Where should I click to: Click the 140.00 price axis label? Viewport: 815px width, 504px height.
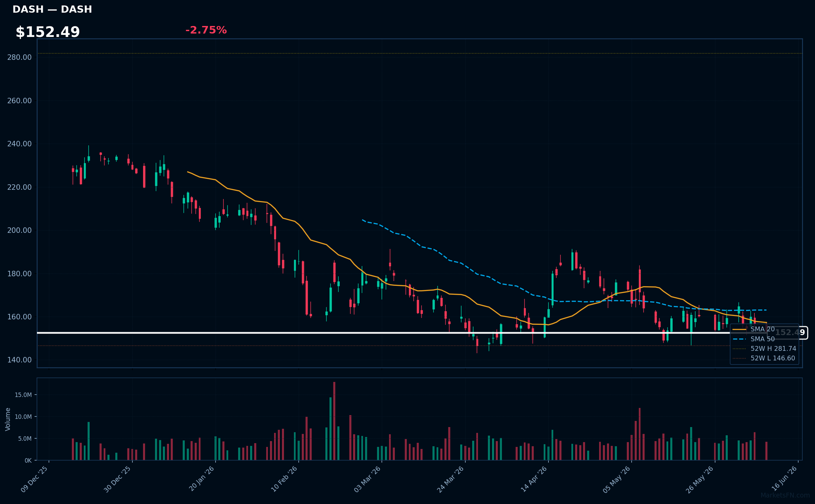click(20, 360)
